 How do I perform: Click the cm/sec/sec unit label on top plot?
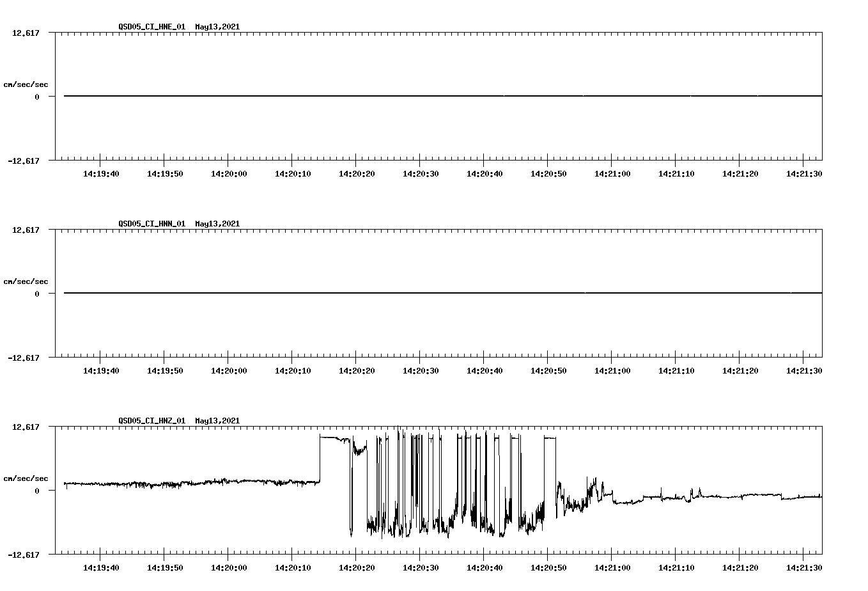tap(26, 83)
